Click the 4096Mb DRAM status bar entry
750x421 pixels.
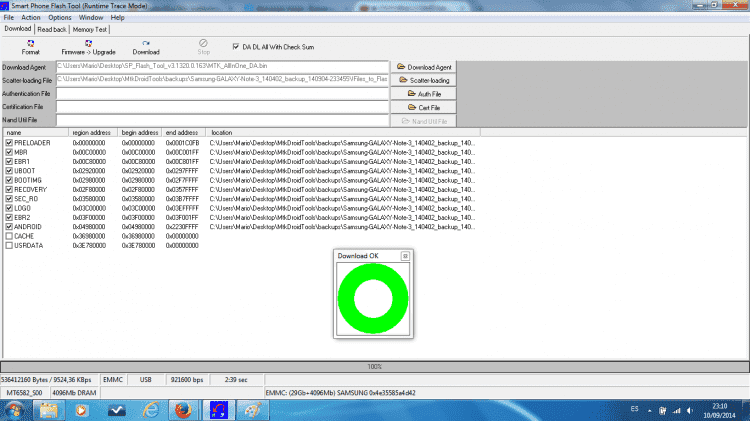[74, 393]
